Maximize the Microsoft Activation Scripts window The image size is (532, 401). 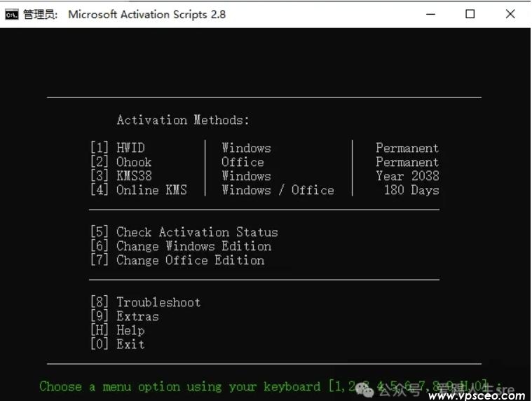[x=470, y=14]
